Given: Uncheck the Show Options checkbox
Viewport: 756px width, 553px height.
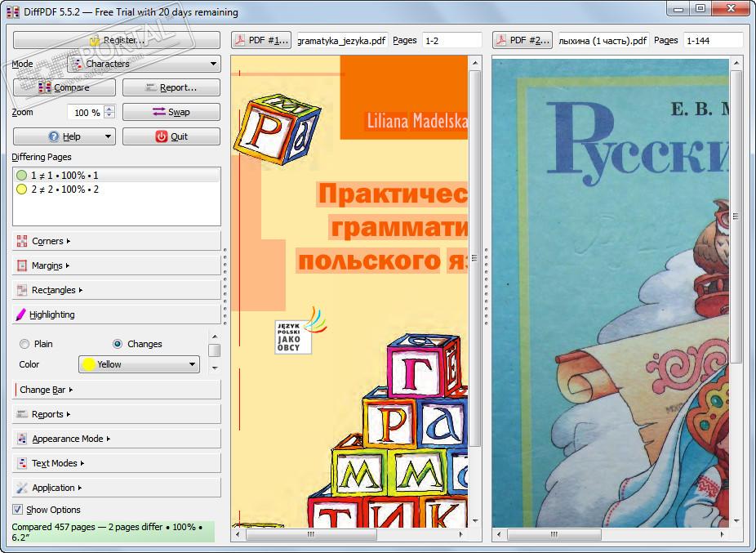Looking at the screenshot, I should (18, 510).
